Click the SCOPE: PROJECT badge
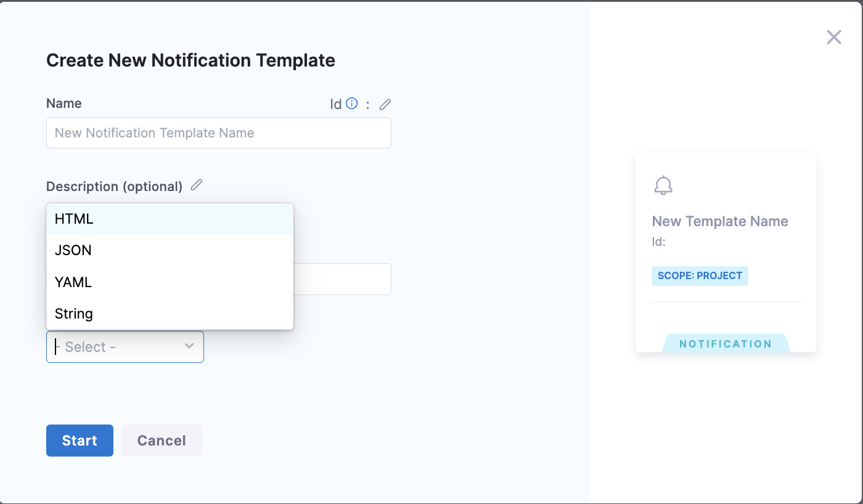863x504 pixels. 700,276
